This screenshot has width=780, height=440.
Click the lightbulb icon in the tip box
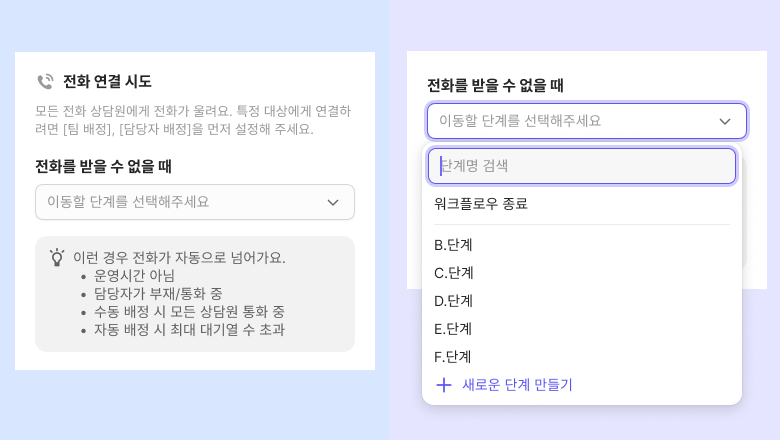pos(57,257)
